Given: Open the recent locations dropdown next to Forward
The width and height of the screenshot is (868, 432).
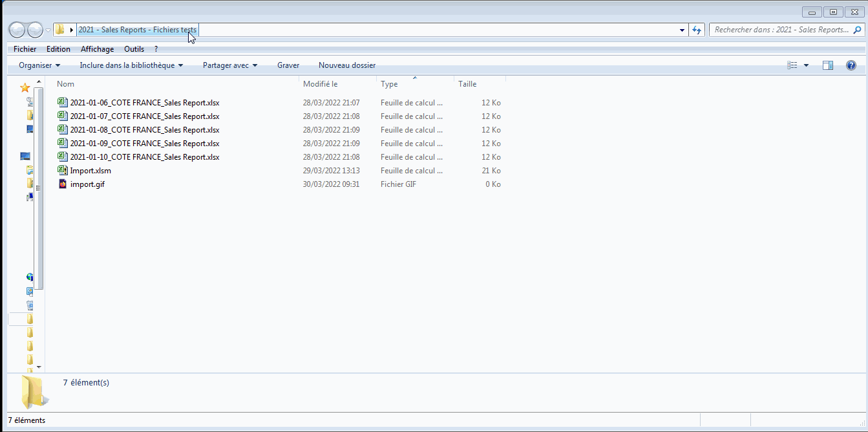Looking at the screenshot, I should click(48, 30).
